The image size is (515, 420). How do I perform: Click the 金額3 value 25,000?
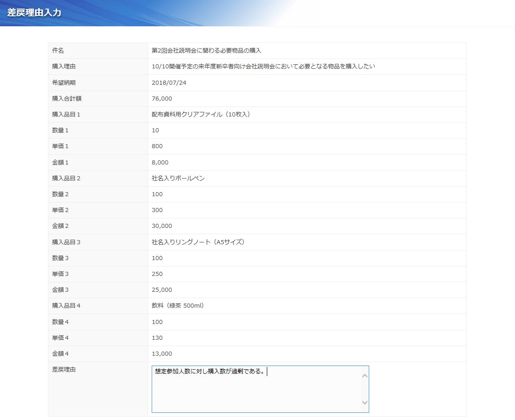tap(162, 290)
